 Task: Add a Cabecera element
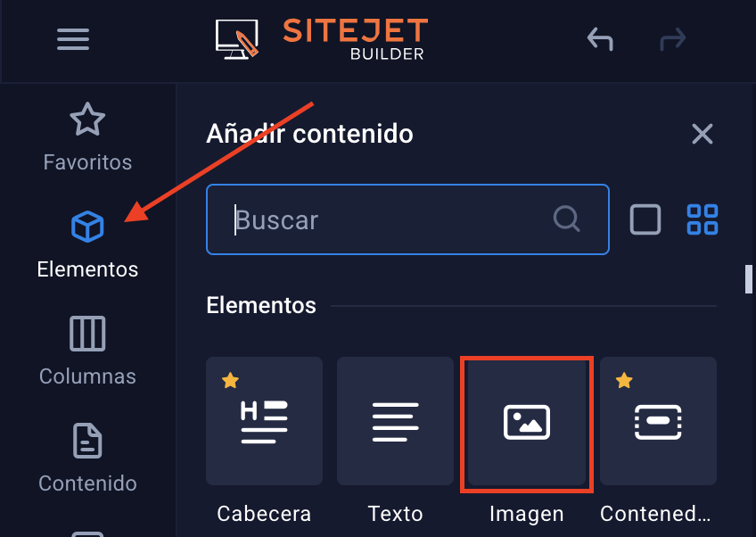pyautogui.click(x=264, y=421)
